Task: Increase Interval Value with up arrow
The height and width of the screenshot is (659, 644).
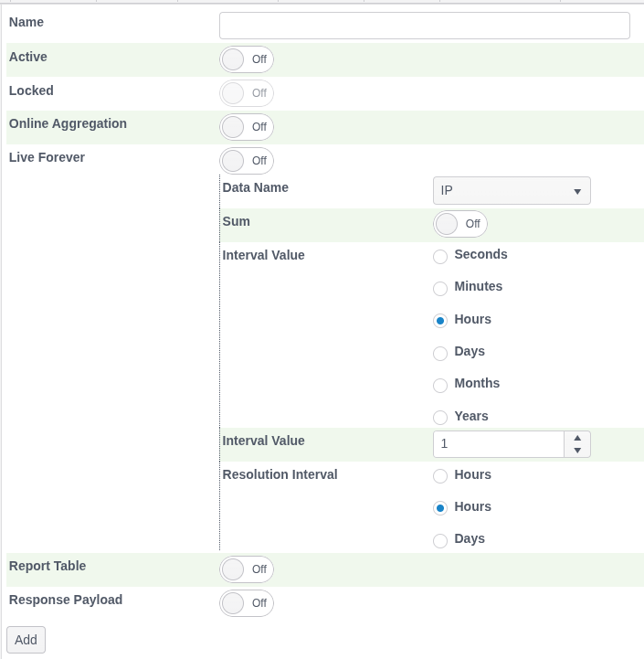Action: tap(577, 438)
